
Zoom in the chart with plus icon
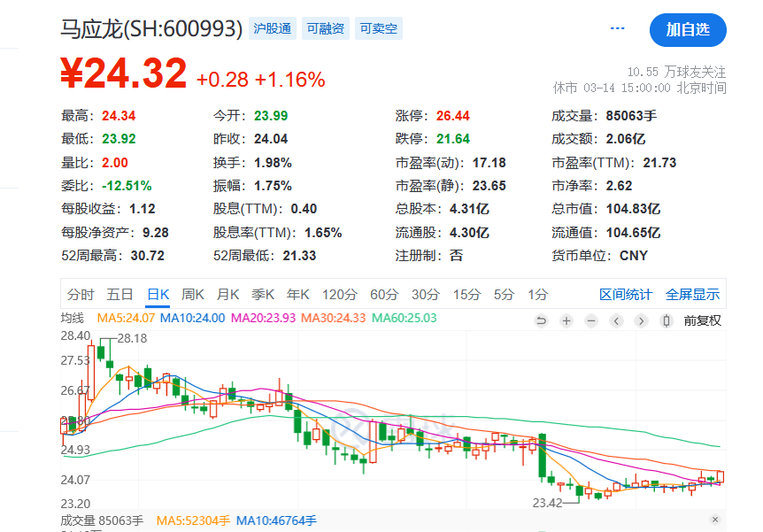(x=566, y=320)
